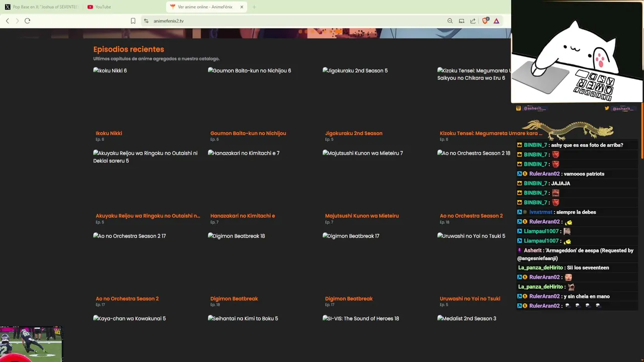Click the football video overlay thumbnail
644x362 pixels.
31,344
